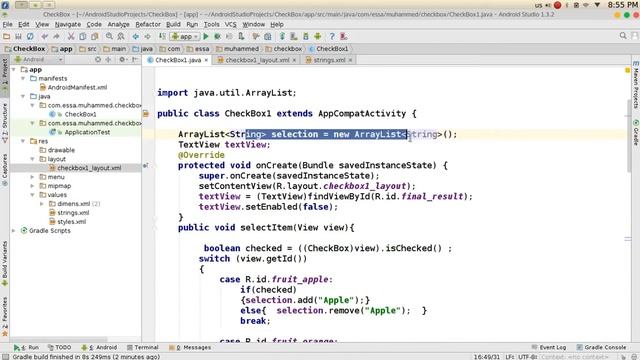Toggle the Gradle side panel
Screen dimensions: 640x360
pyautogui.click(x=636, y=132)
